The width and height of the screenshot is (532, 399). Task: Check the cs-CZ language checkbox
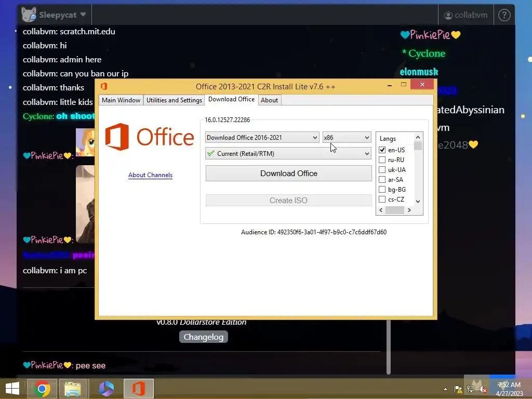coord(382,199)
